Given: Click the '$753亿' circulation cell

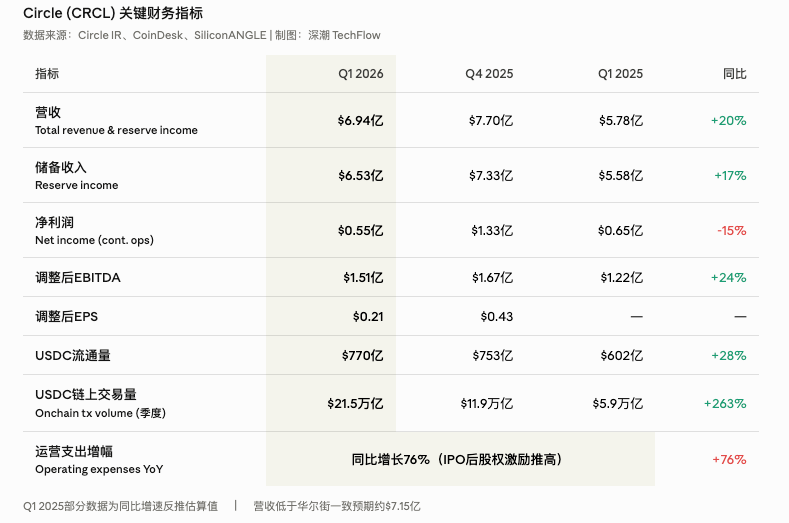Looking at the screenshot, I should click(x=493, y=355).
